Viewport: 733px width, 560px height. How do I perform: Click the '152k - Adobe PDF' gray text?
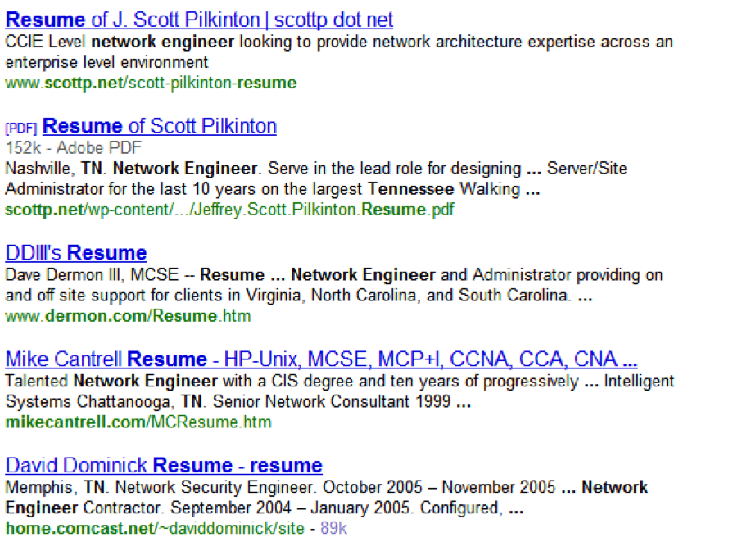pyautogui.click(x=74, y=148)
